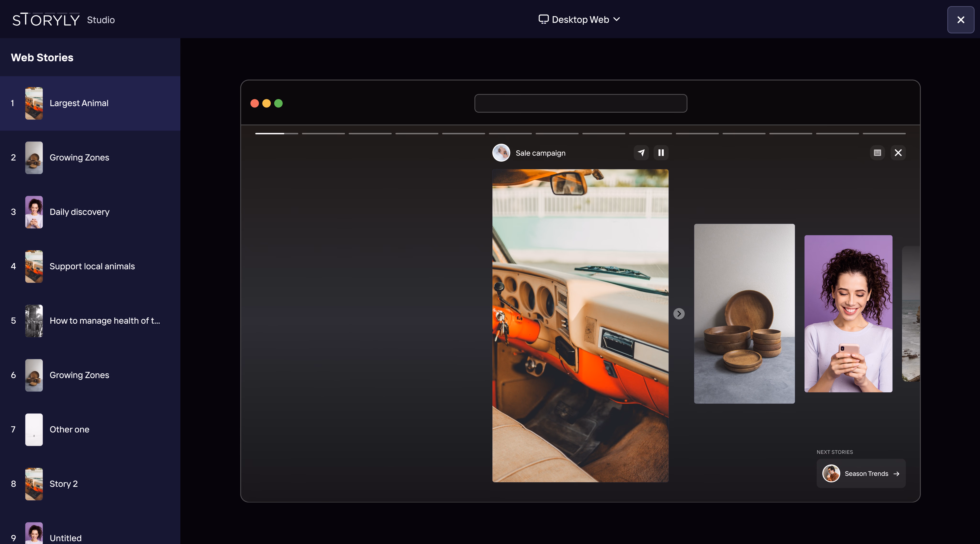Select Growing Zones story number 2
980x544 pixels.
90,157
